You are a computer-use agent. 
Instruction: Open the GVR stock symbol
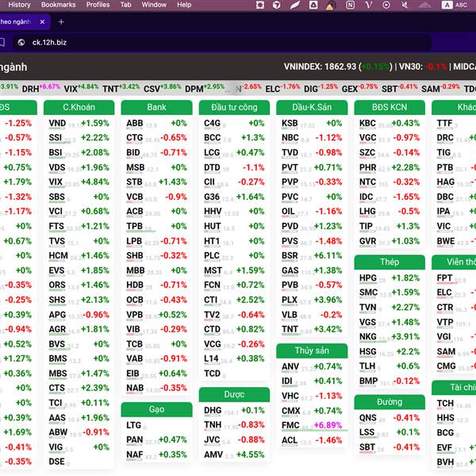point(367,241)
